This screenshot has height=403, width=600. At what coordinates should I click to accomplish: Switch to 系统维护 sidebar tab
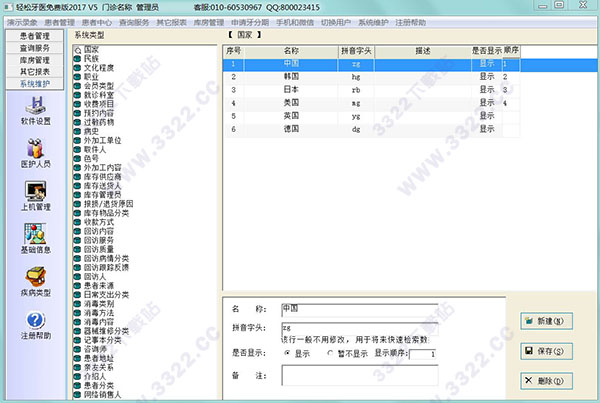click(35, 83)
